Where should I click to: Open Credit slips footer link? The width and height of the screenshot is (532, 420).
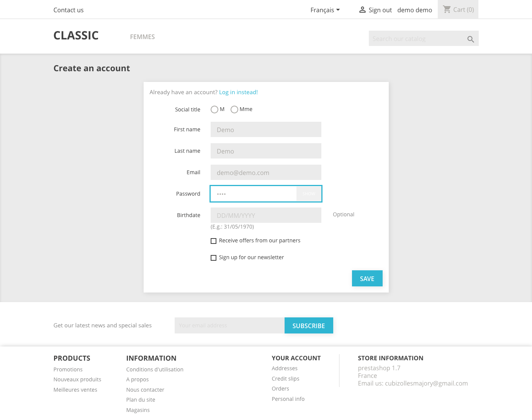coord(285,379)
